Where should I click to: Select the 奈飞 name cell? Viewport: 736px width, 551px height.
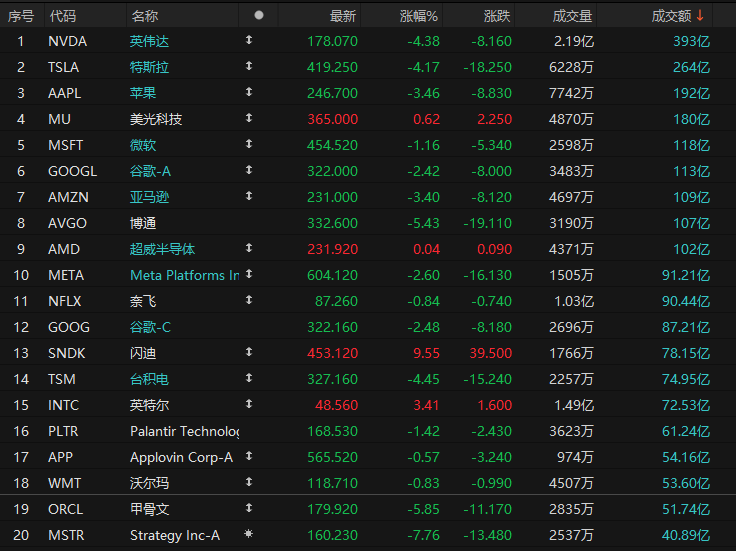tap(143, 301)
